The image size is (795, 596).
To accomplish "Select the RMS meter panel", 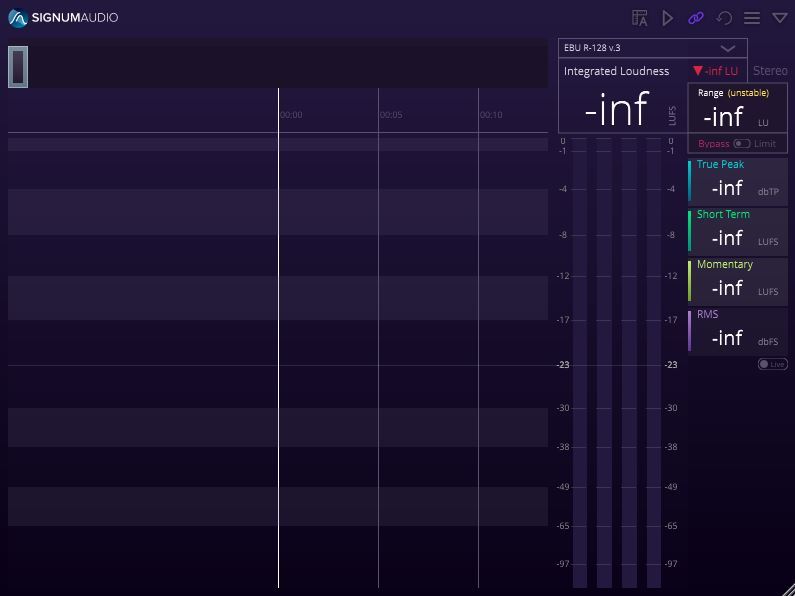I will 737,330.
